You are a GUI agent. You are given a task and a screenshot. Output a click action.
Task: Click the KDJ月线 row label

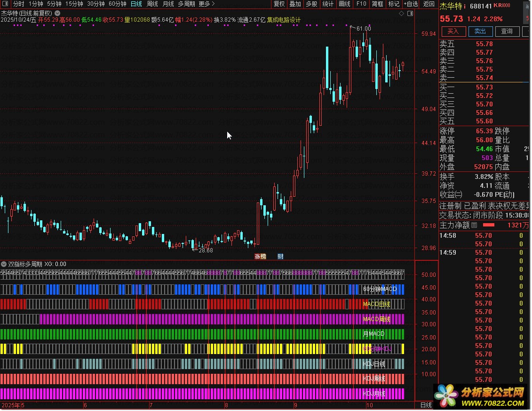tap(374, 394)
